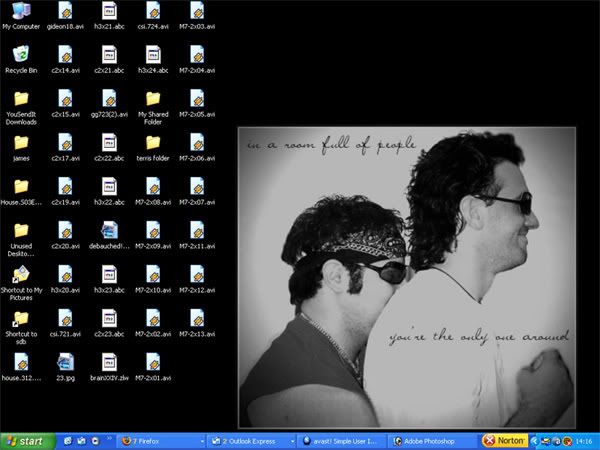
Task: Select the james folder icon
Action: [21, 142]
